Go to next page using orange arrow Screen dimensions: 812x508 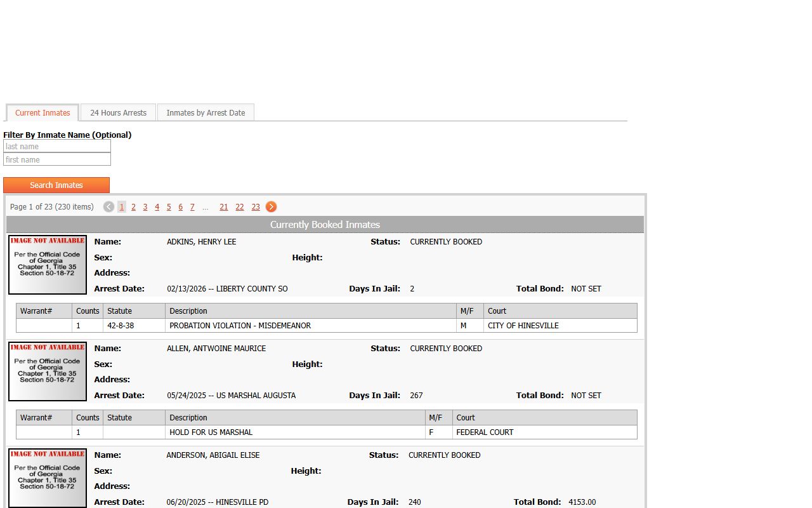coord(271,207)
